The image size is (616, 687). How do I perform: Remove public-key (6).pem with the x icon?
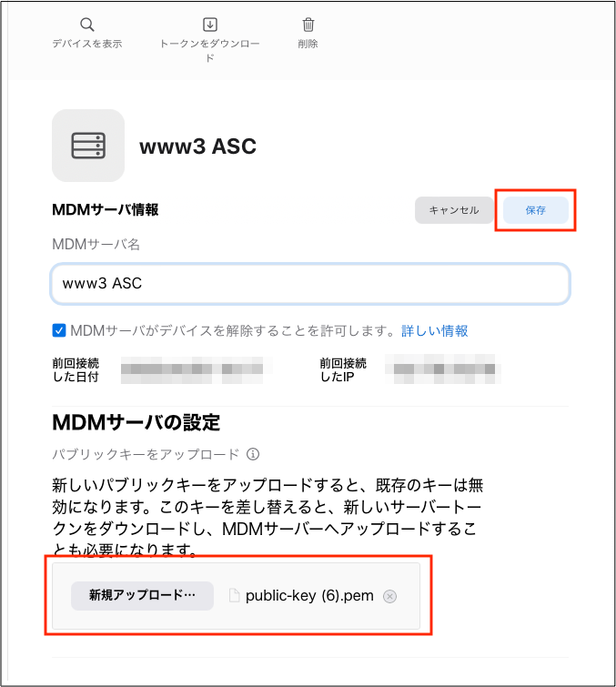pyautogui.click(x=390, y=596)
